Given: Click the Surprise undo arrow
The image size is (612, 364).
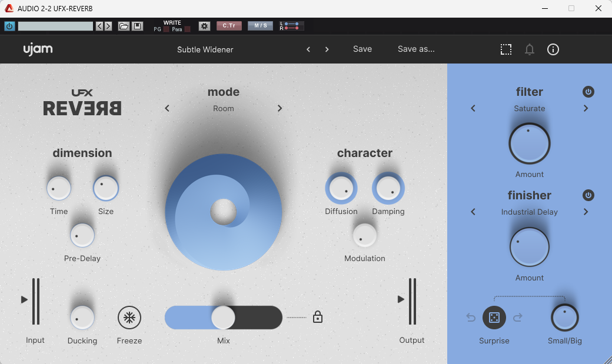Looking at the screenshot, I should tap(471, 318).
